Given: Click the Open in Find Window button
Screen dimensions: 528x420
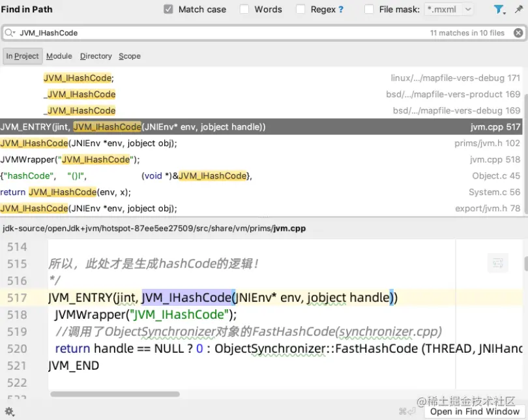Looking at the screenshot, I should [473, 412].
